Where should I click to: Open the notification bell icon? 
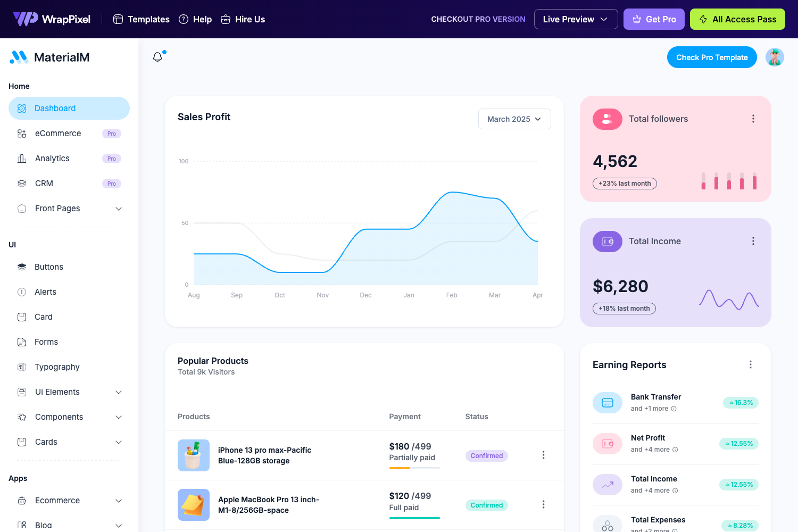(x=157, y=56)
